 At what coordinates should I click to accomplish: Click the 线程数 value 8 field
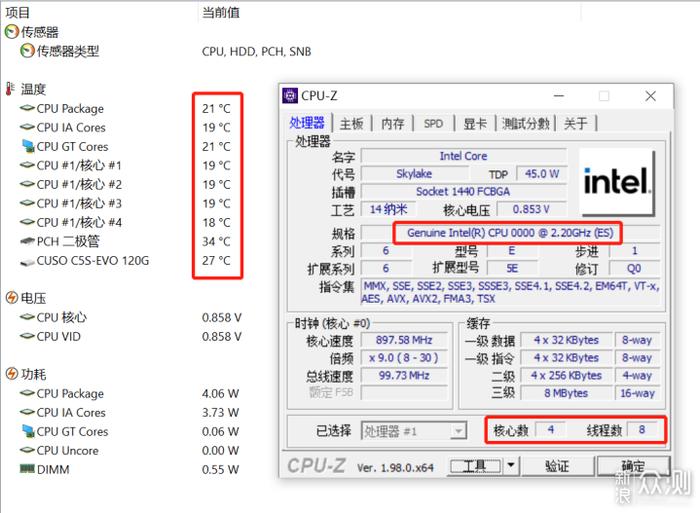(642, 430)
